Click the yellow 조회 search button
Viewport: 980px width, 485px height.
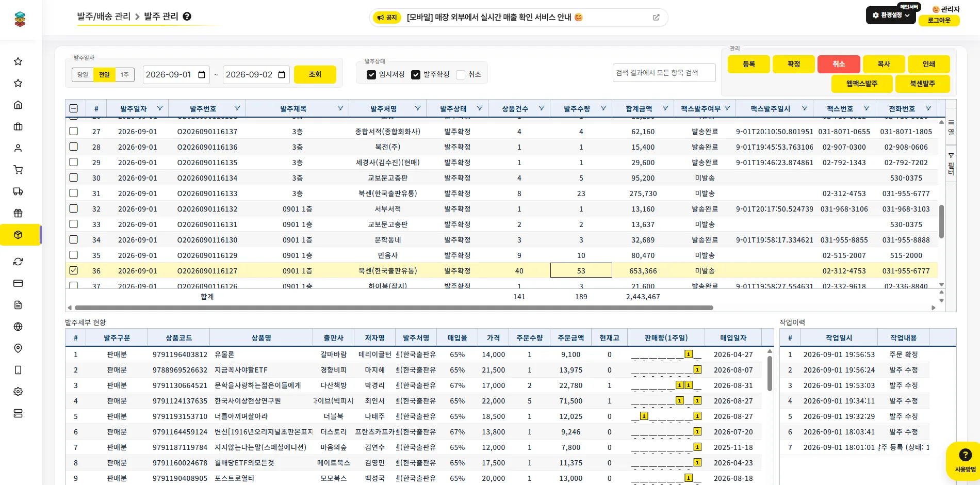click(x=315, y=74)
